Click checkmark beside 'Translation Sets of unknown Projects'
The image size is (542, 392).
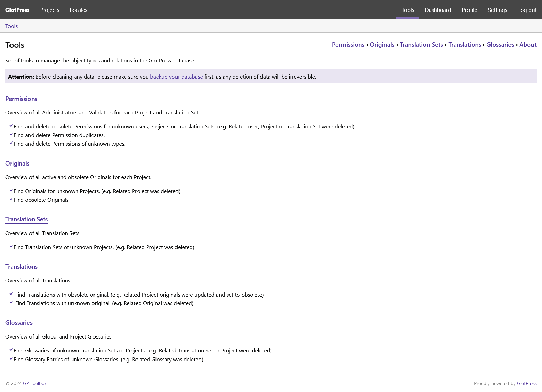click(11, 246)
